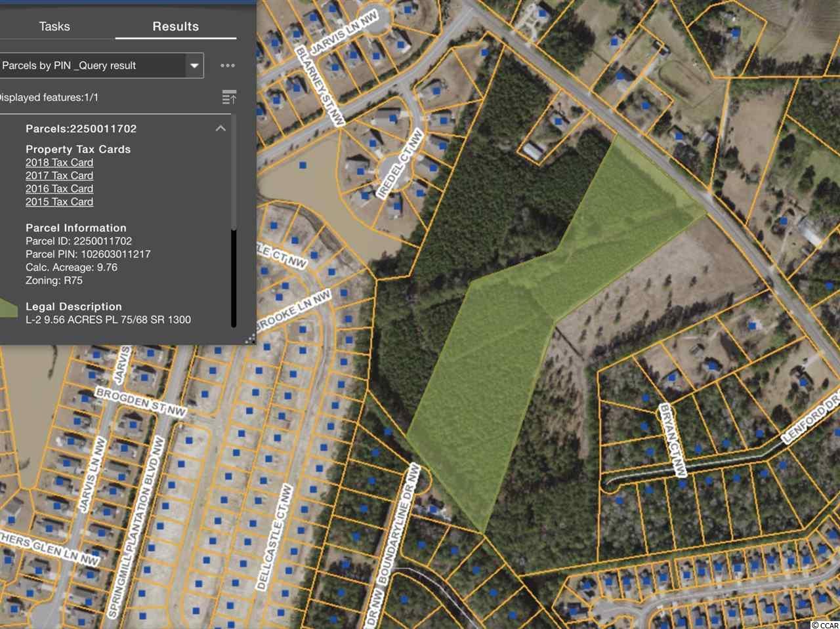Open the 2016 Tax Card link

59,188
